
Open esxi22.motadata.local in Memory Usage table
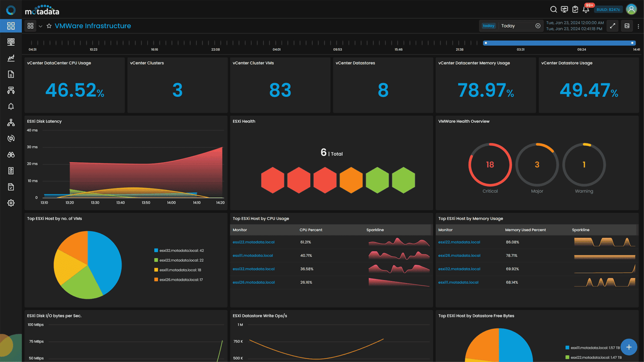tap(459, 242)
